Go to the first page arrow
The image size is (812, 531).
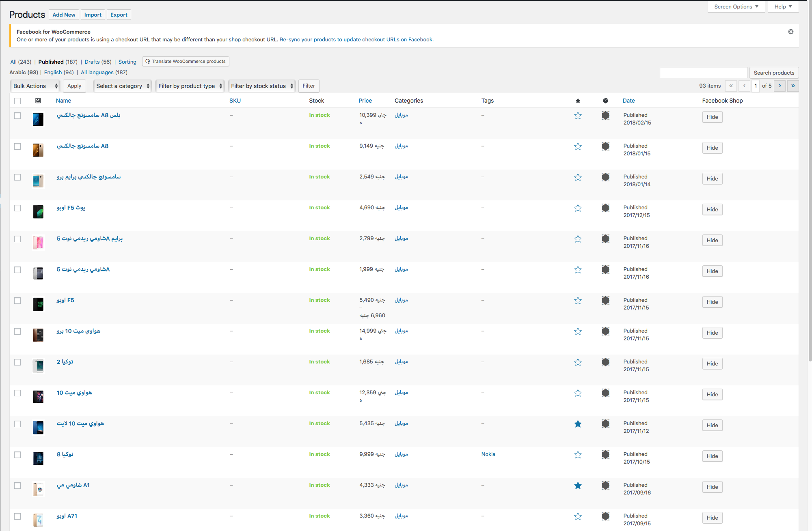pyautogui.click(x=731, y=86)
